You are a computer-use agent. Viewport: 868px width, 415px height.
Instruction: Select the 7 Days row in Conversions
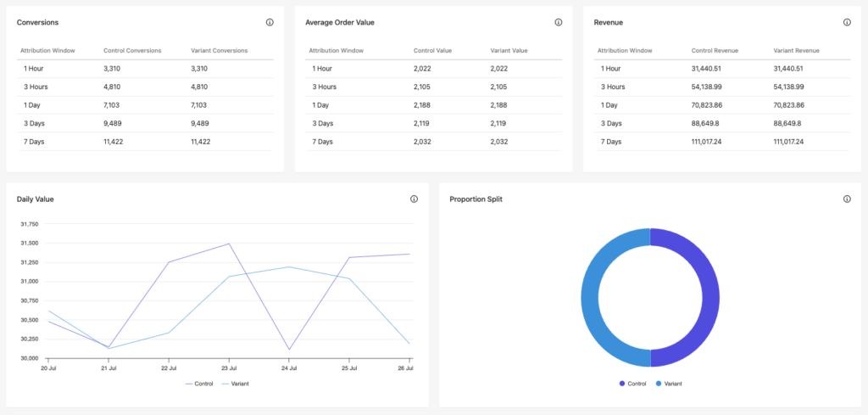[x=145, y=141]
